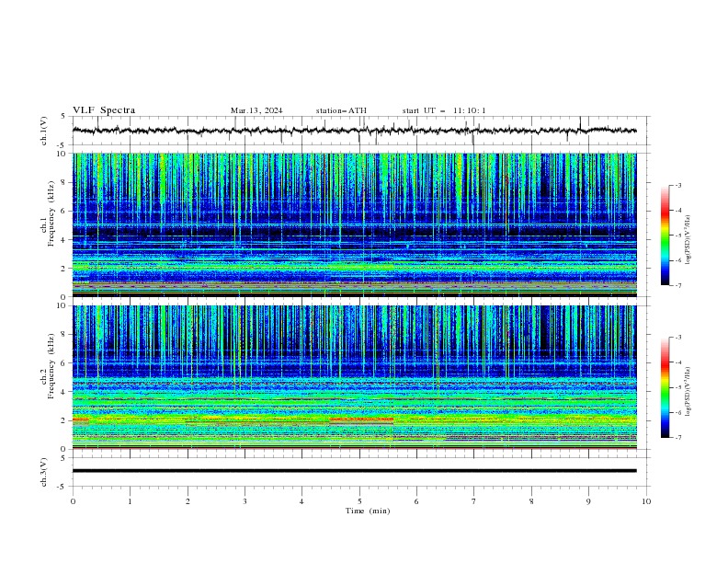
Task: Click the "VLF Spectra" plot title
Action: pos(104,110)
